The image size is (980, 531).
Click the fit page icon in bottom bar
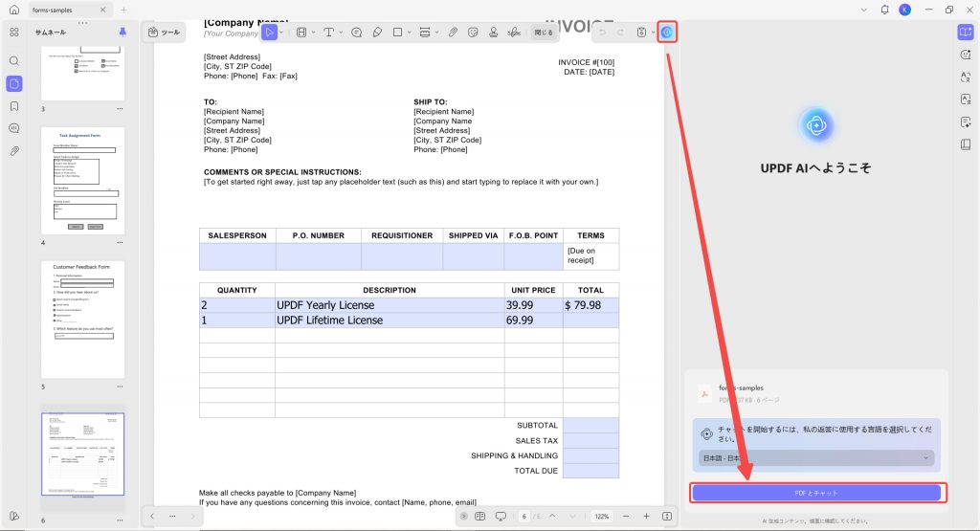click(x=667, y=516)
